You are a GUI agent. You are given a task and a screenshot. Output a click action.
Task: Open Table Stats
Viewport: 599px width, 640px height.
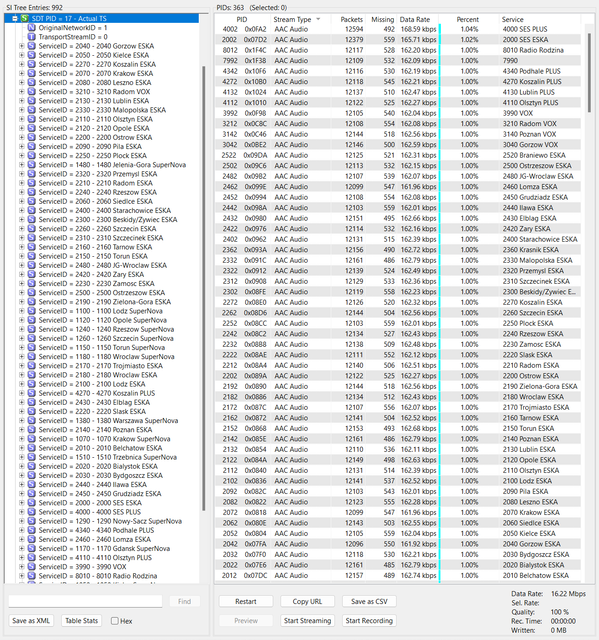pyautogui.click(x=82, y=620)
